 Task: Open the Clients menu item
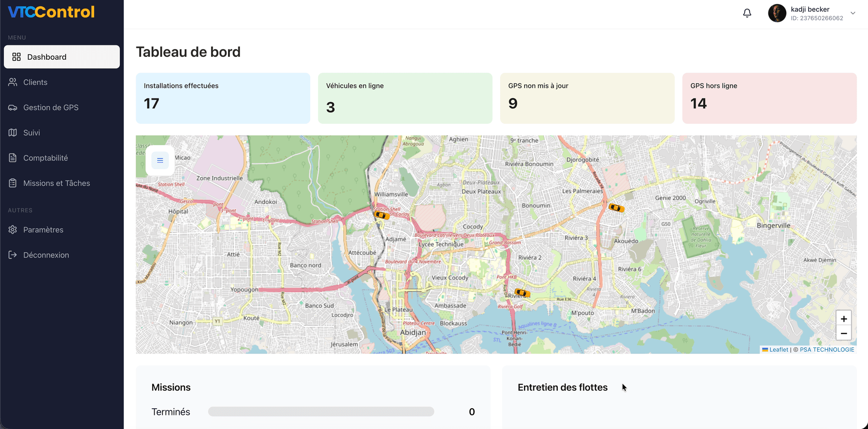35,82
